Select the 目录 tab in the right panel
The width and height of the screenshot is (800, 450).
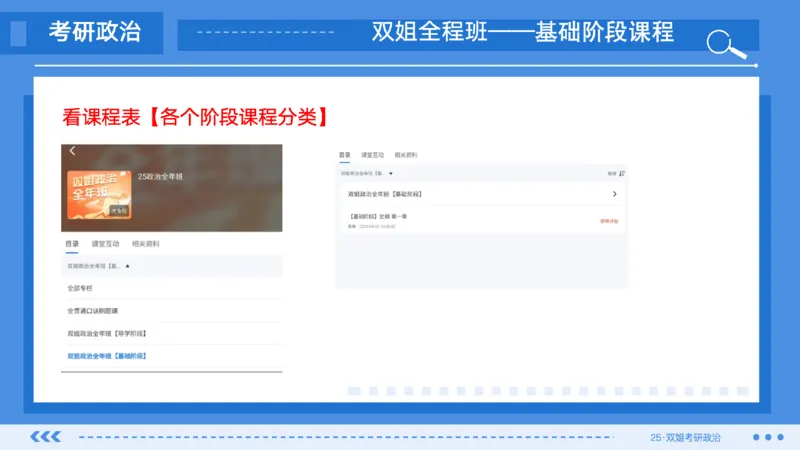point(345,155)
